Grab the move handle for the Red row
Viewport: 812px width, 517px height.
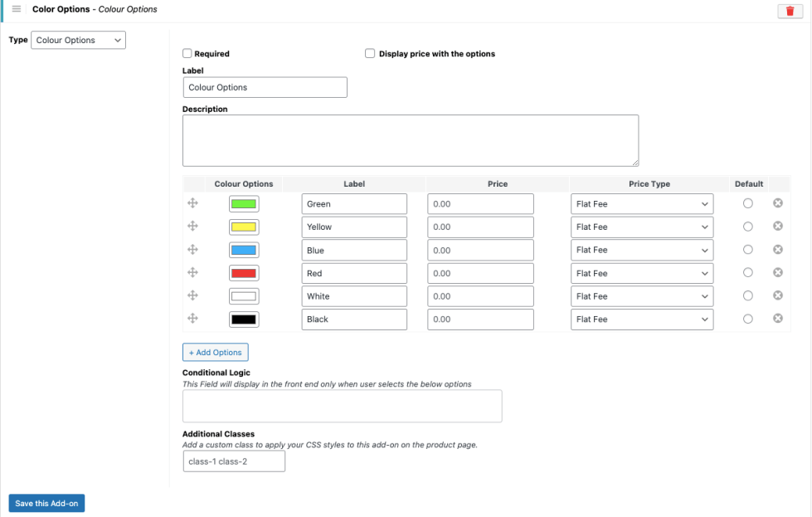192,272
